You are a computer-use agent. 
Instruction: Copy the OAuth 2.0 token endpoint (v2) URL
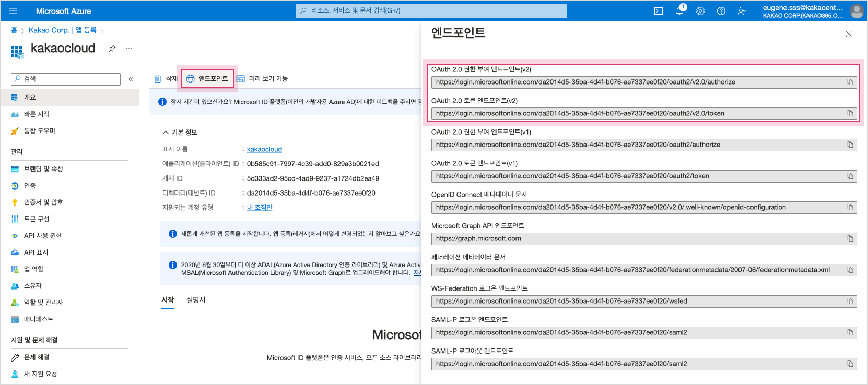(x=850, y=113)
